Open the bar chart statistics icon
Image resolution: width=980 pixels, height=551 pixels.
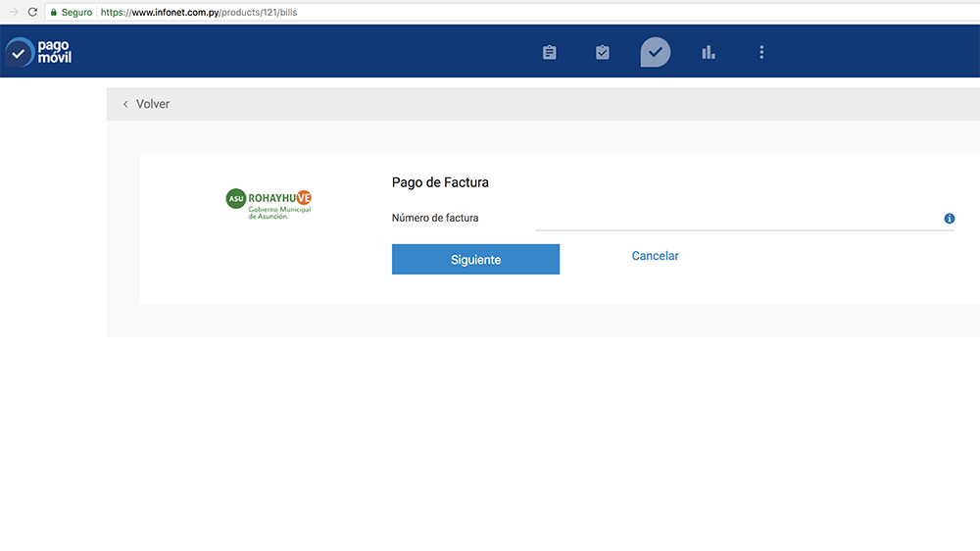tap(709, 53)
